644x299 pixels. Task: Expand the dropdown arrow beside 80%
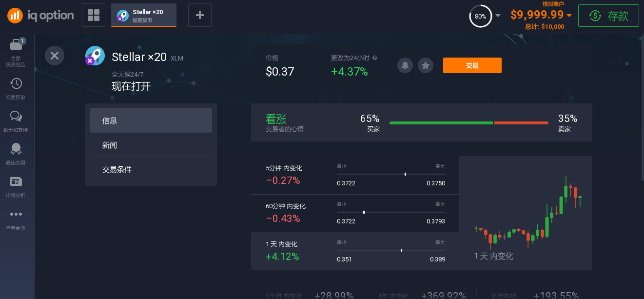click(498, 16)
